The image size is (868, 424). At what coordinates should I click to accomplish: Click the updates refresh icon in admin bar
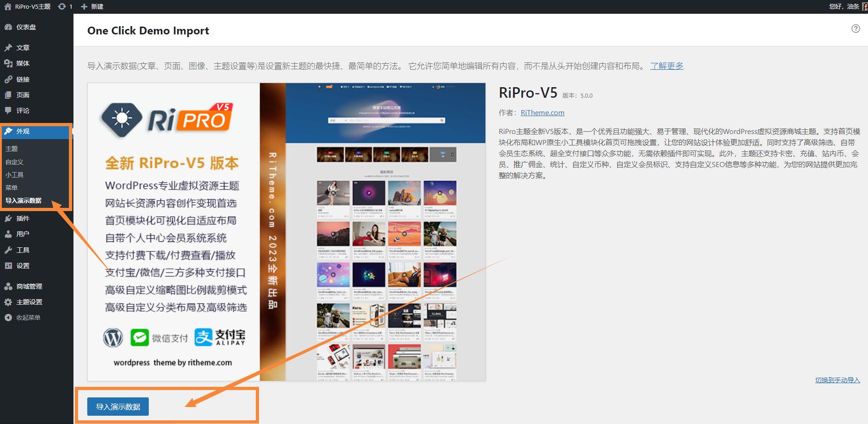coord(61,6)
